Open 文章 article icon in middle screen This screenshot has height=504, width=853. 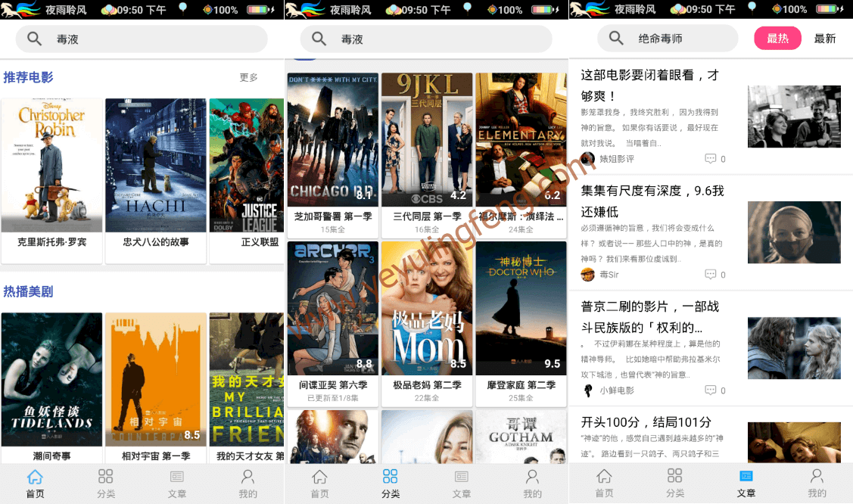point(462,477)
